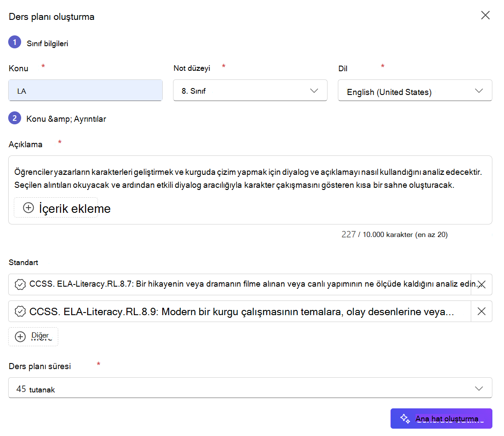Screen dimensions: 504x436
Task: Click the Standart label
Action: pyautogui.click(x=23, y=262)
